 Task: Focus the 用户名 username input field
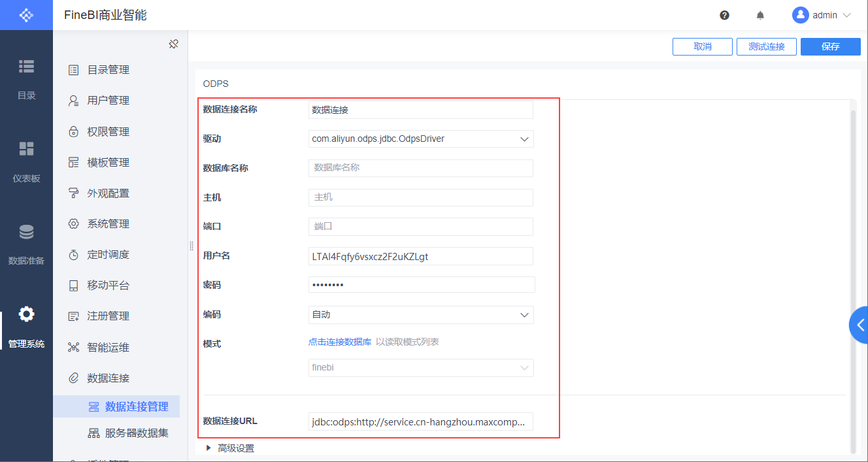421,256
